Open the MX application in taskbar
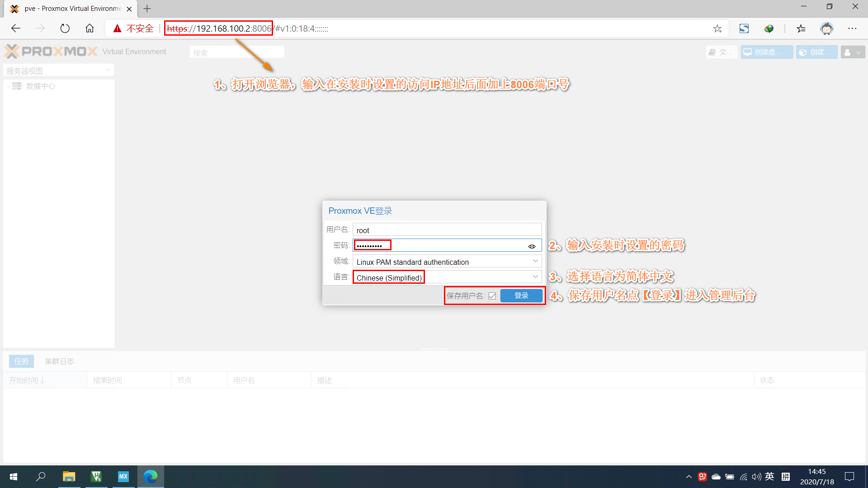This screenshot has height=488, width=868. (x=123, y=477)
